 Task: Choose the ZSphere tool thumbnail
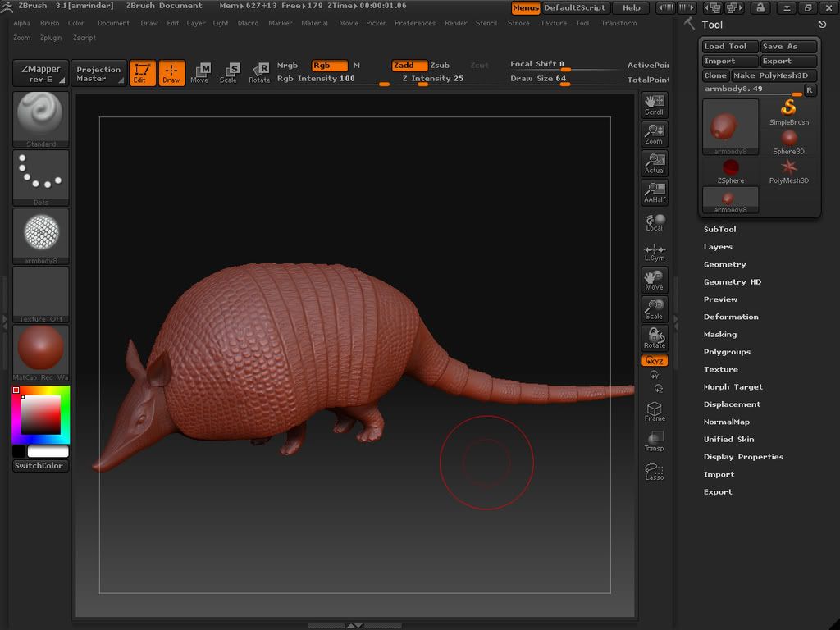[730, 171]
